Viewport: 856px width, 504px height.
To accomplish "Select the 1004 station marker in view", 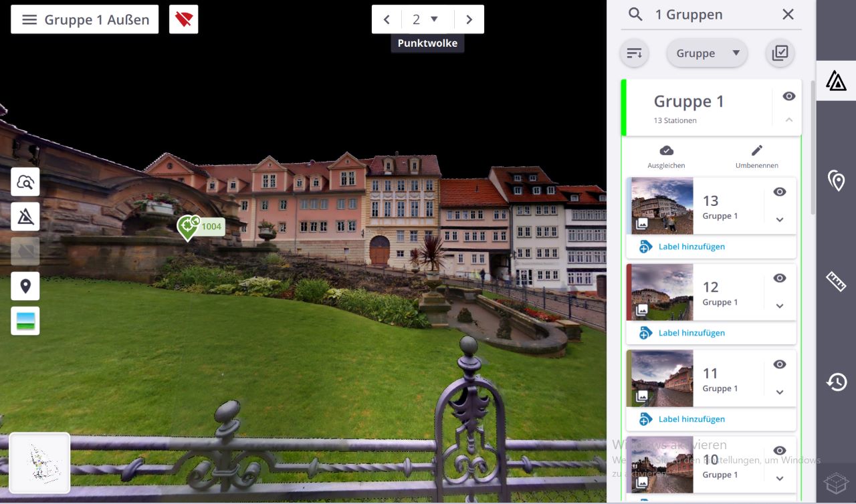I will [188, 227].
